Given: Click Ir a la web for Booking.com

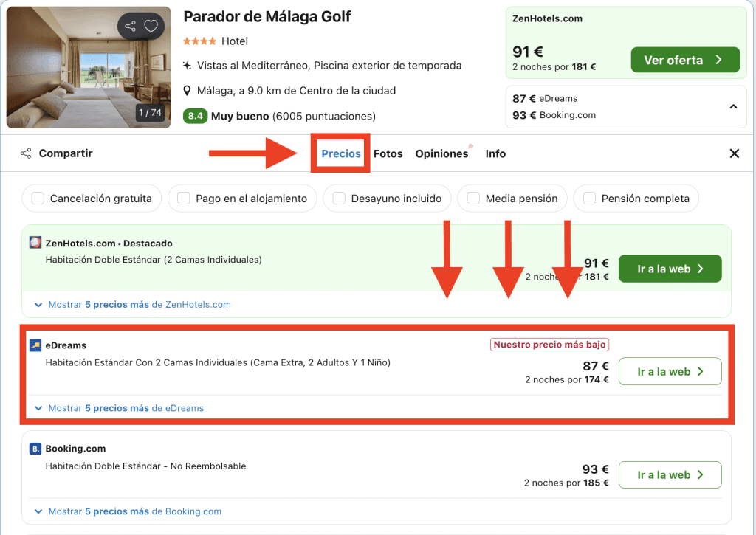Looking at the screenshot, I should 669,475.
